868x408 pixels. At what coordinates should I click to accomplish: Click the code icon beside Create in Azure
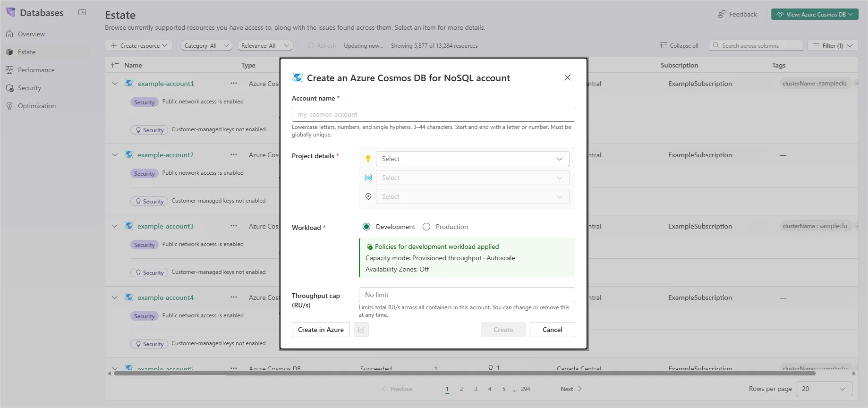pyautogui.click(x=361, y=330)
